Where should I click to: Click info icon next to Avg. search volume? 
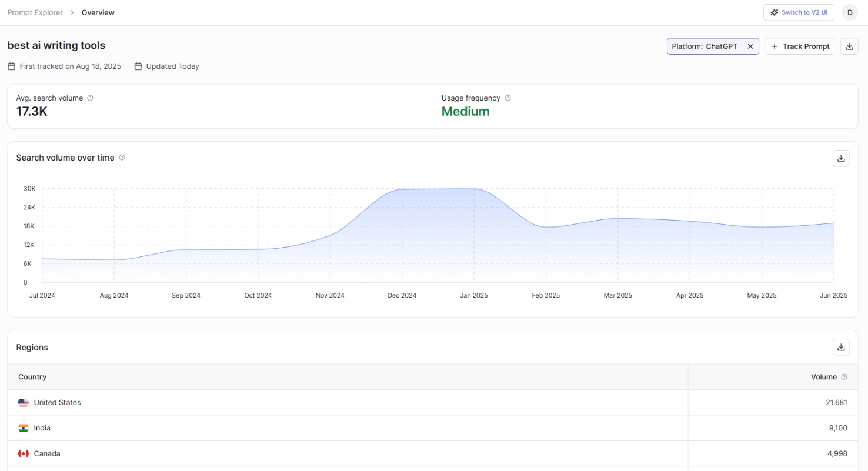pos(90,98)
